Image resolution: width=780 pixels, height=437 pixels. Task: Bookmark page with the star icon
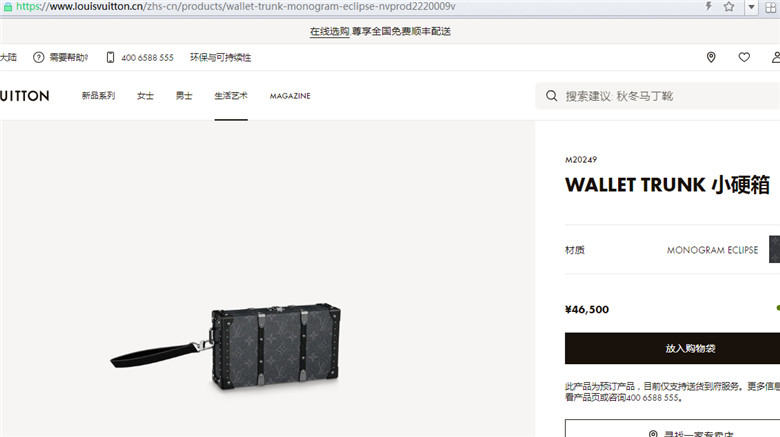pyautogui.click(x=729, y=6)
